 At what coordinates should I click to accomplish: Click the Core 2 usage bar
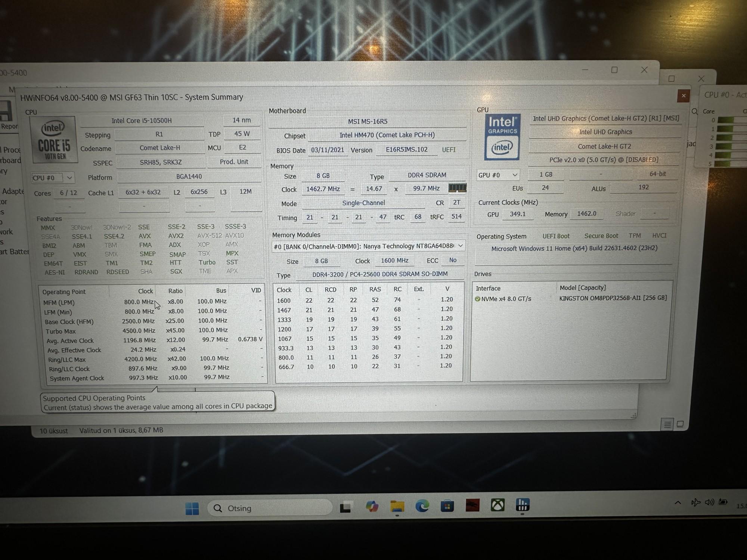tap(732, 137)
